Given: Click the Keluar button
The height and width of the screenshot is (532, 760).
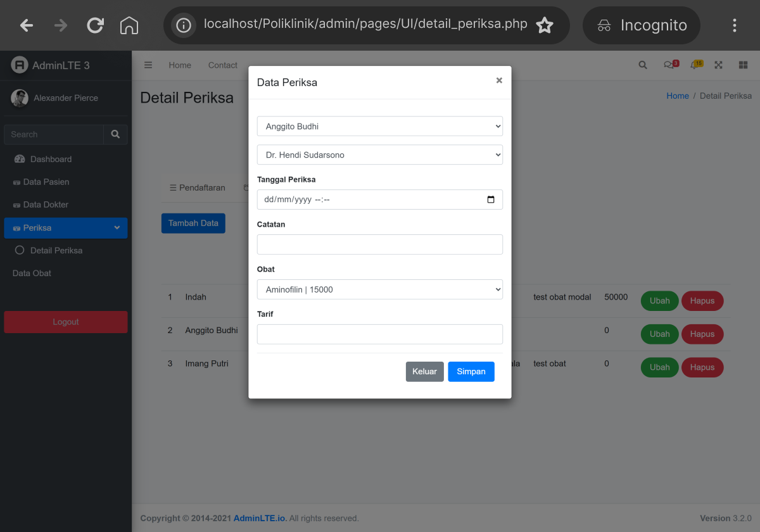Looking at the screenshot, I should 424,372.
